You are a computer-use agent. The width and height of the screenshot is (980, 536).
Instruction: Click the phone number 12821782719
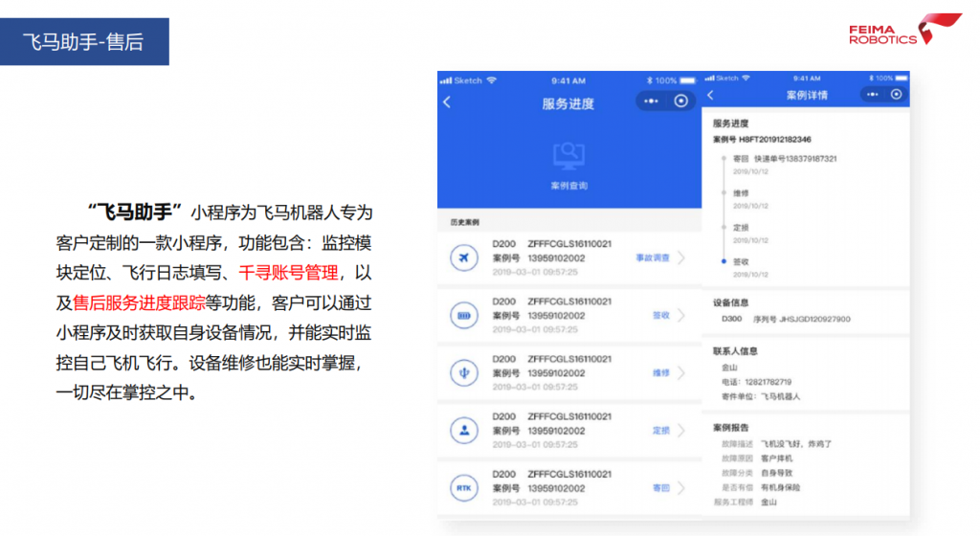click(768, 382)
